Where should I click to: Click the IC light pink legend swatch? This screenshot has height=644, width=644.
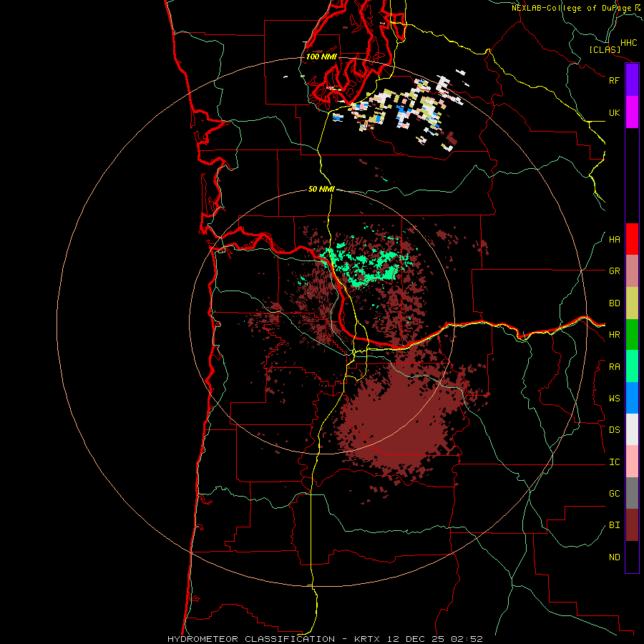point(632,462)
